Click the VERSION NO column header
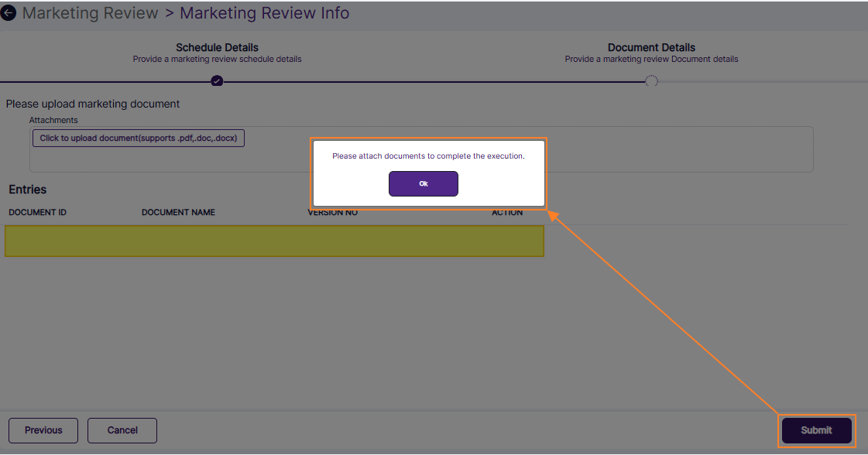The height and width of the screenshot is (455, 868). (332, 212)
